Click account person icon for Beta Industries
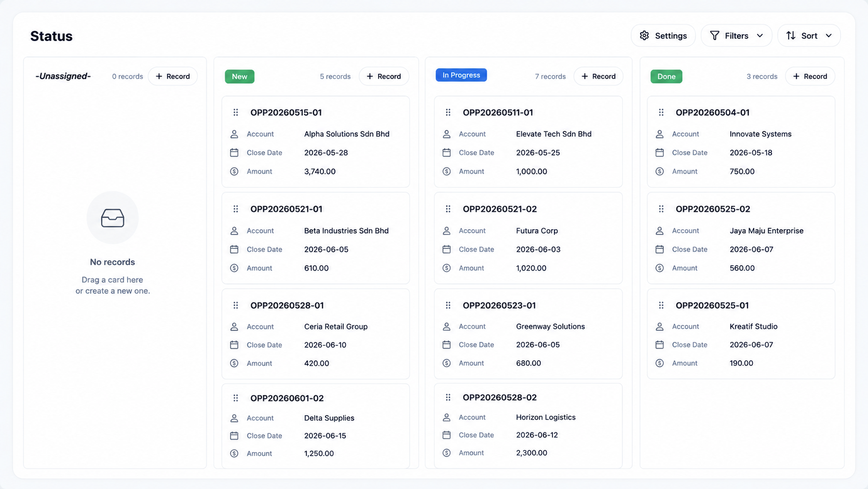 (234, 231)
